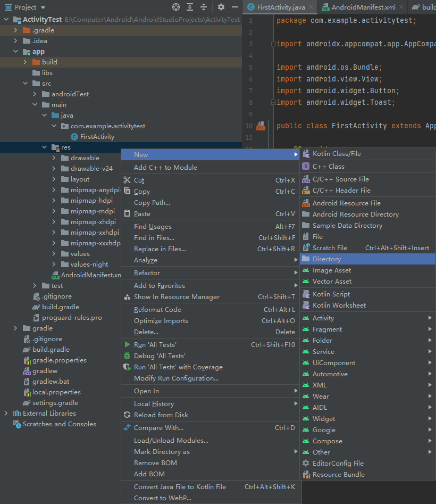Click the Resource Bundle icon
Viewport: 436px width, 504px height.
(x=306, y=474)
